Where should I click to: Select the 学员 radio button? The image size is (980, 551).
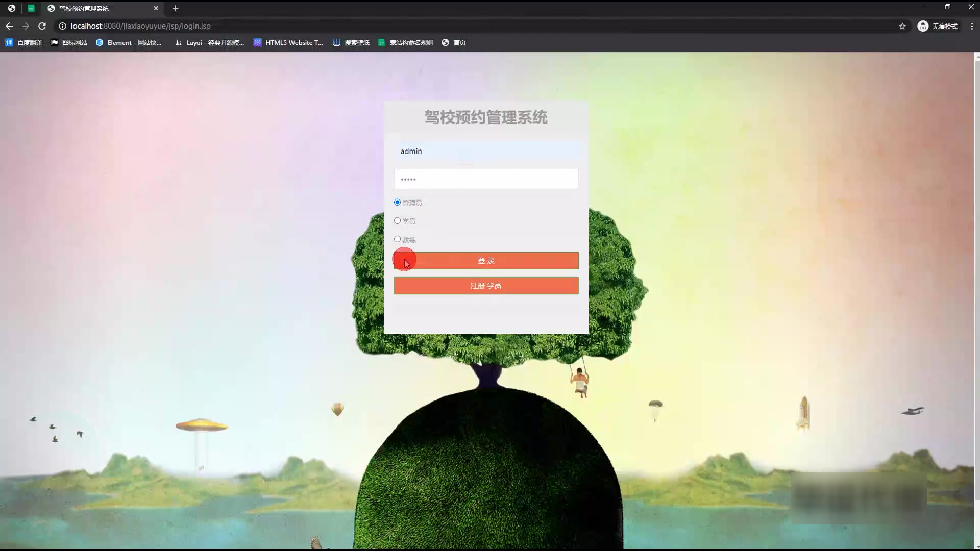397,221
